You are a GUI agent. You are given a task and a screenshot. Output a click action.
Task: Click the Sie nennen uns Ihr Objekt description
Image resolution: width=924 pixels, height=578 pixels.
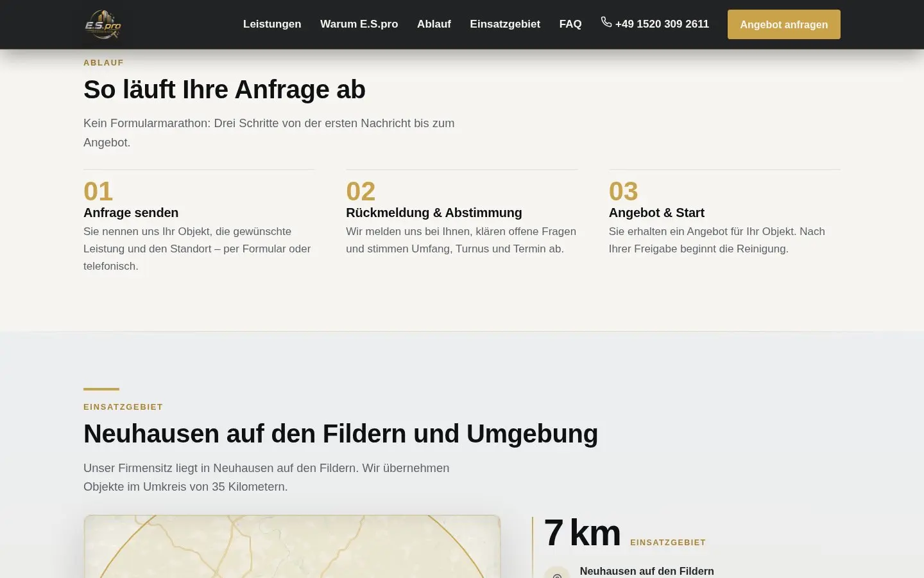tap(197, 249)
